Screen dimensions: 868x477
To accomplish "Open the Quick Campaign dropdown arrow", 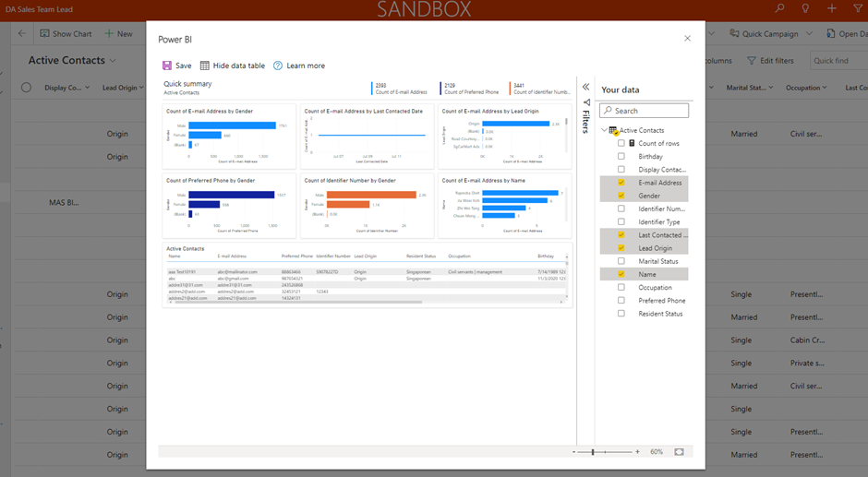I will (x=808, y=34).
